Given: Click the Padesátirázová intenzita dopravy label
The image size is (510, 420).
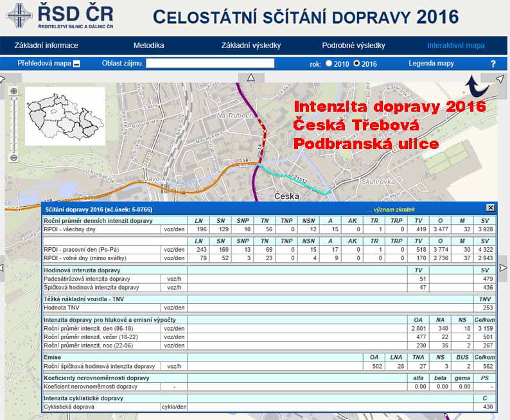Looking at the screenshot, I should click(x=87, y=279).
